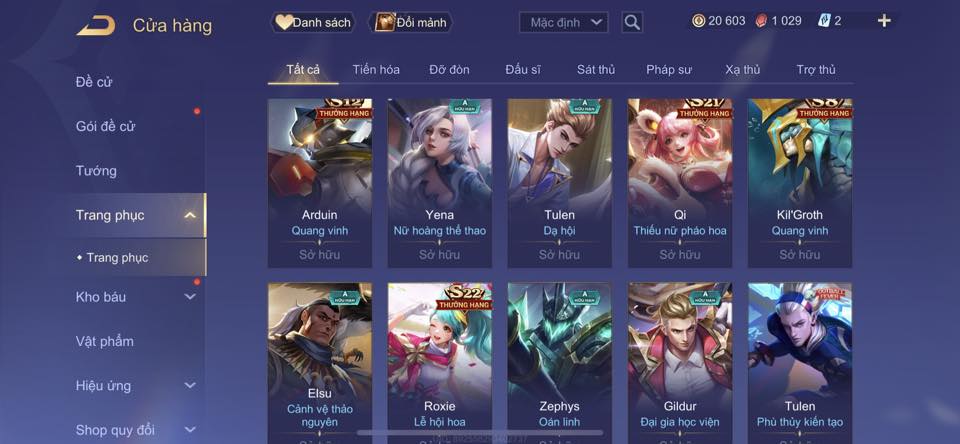Go to Gói đề cử in sidebar
Screen dimensions: 960x444
click(105, 127)
